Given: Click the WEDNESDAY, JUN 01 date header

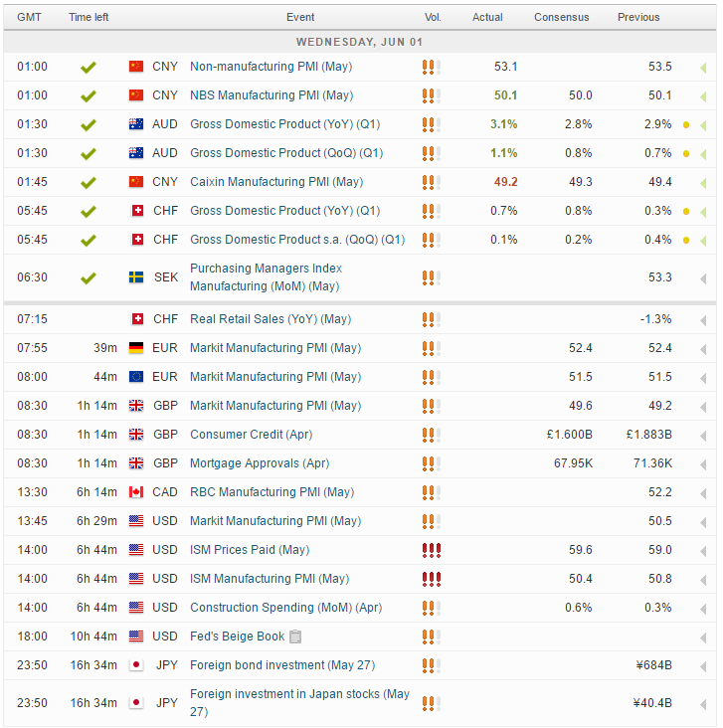Looking at the screenshot, I should pyautogui.click(x=359, y=42).
